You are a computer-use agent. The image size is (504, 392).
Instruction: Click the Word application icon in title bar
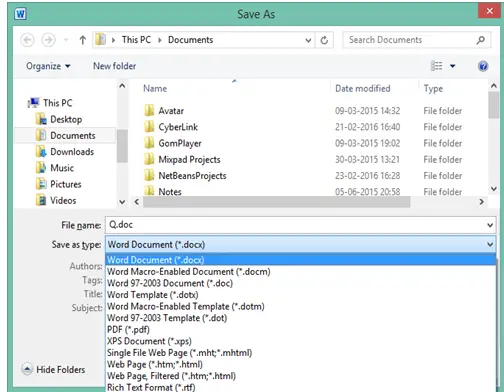click(x=20, y=14)
